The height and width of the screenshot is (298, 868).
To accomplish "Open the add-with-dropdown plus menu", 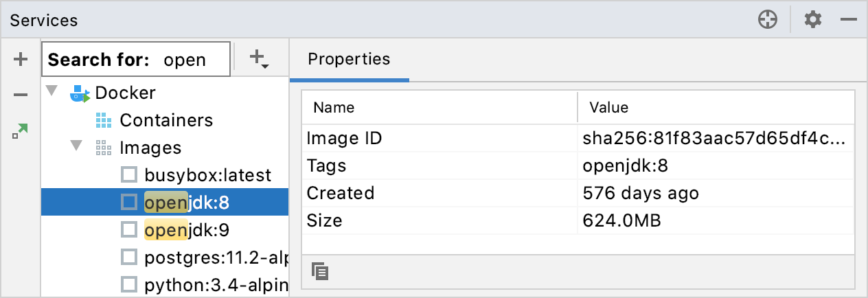I will 258,59.
